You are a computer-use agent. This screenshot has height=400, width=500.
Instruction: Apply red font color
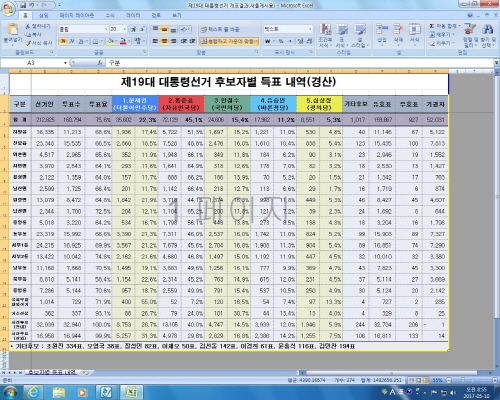123,41
